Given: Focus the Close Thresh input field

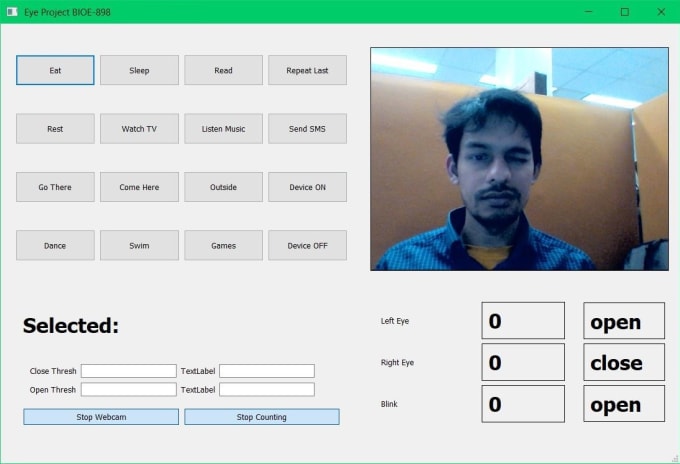Looking at the screenshot, I should [x=129, y=371].
